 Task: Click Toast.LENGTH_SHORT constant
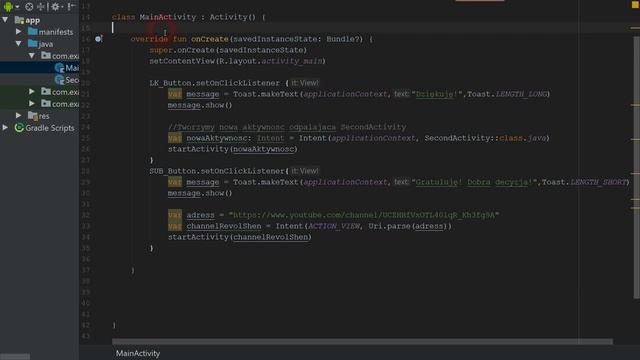pos(584,182)
